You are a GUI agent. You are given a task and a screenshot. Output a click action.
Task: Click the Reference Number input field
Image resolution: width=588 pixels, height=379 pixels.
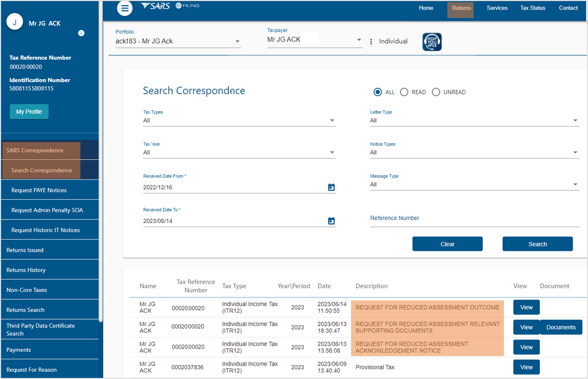tap(474, 218)
